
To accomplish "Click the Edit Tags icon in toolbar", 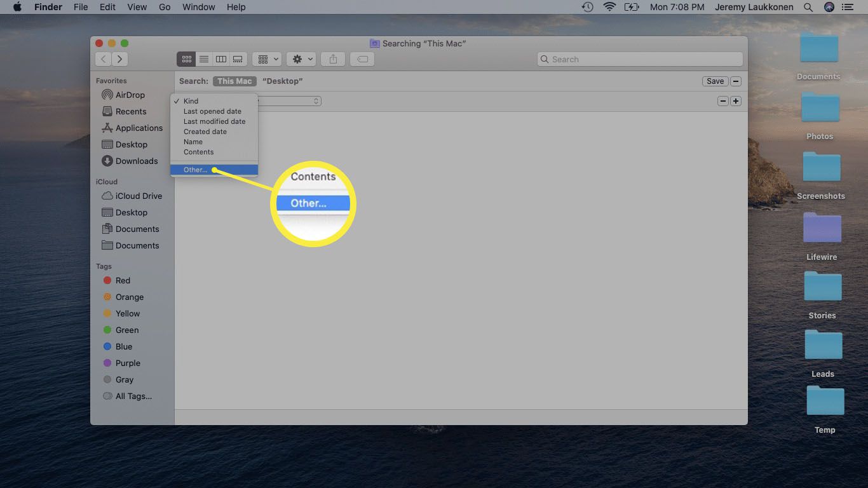I will [x=362, y=59].
